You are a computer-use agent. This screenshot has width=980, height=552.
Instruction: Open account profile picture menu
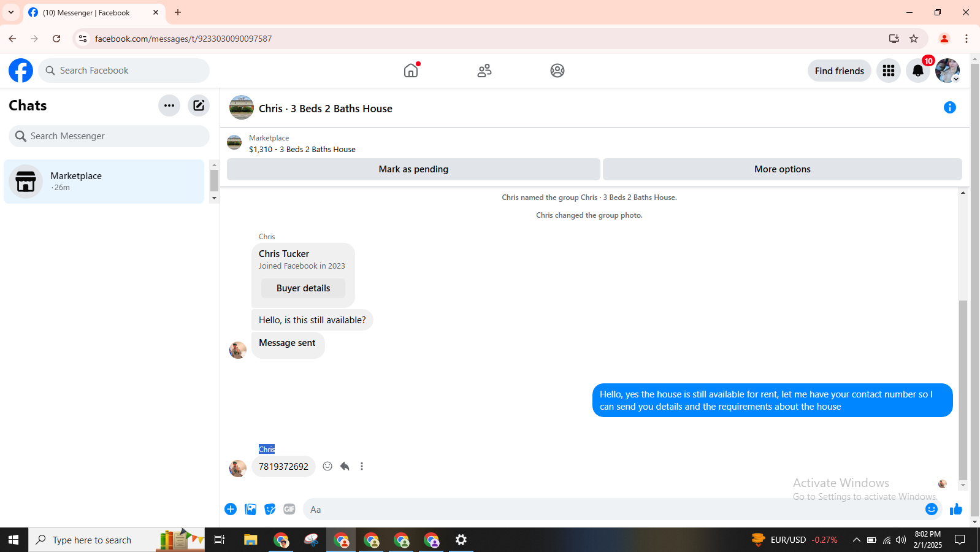click(947, 71)
